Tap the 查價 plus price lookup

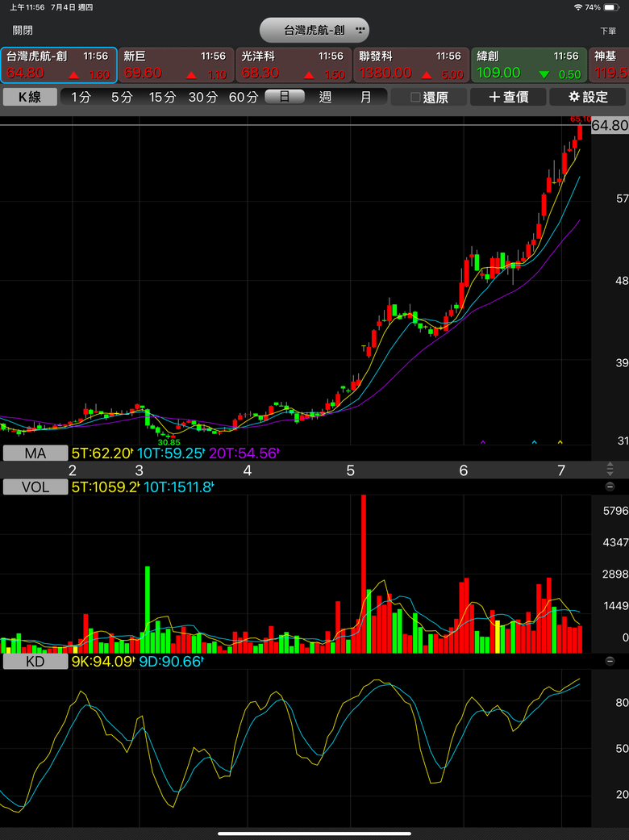(508, 97)
